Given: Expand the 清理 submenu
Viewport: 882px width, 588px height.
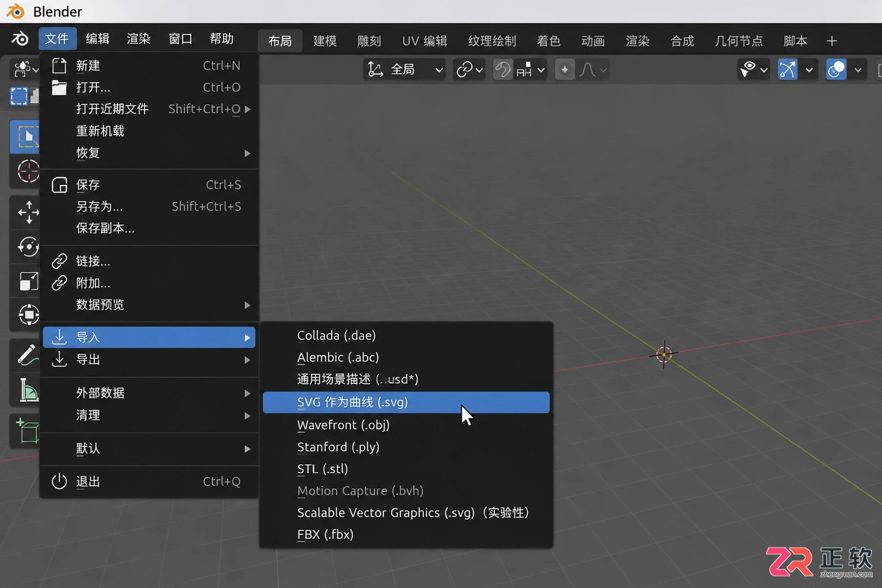Looking at the screenshot, I should click(149, 415).
